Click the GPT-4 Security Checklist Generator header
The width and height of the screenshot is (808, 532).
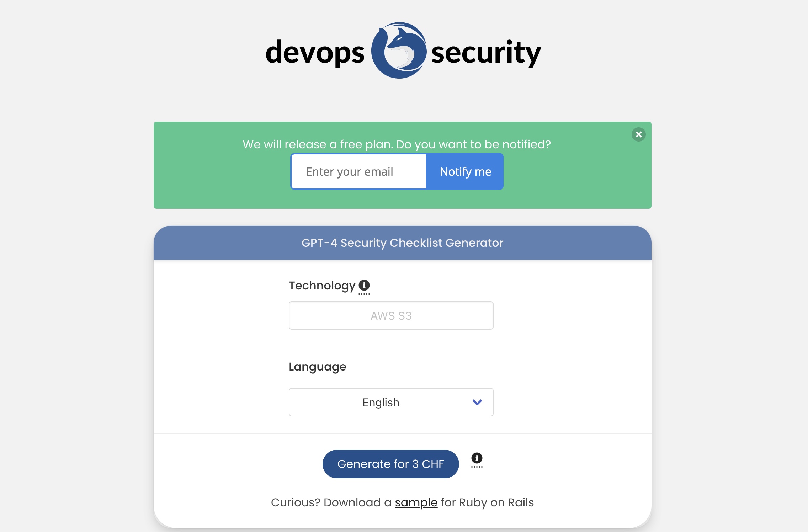(402, 243)
